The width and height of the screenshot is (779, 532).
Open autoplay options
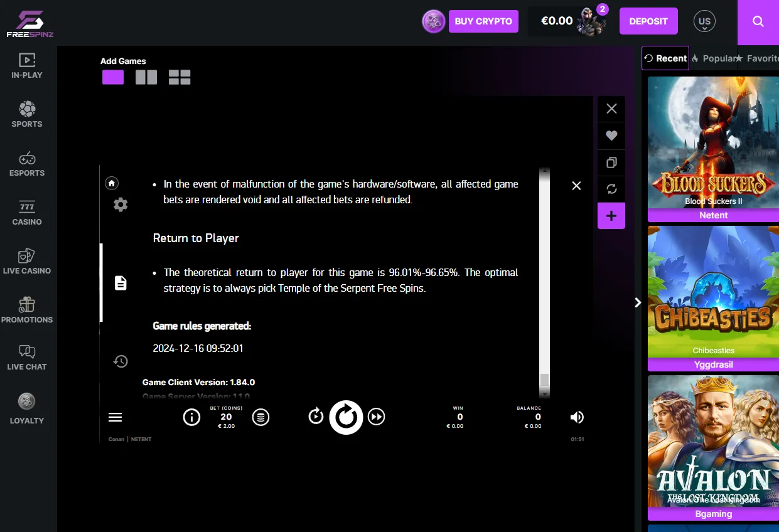tap(316, 417)
